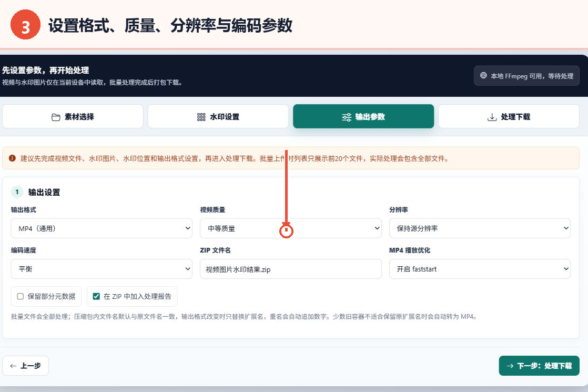Click the ZIP 文件名 input field
This screenshot has height=392, width=588.
click(x=291, y=269)
